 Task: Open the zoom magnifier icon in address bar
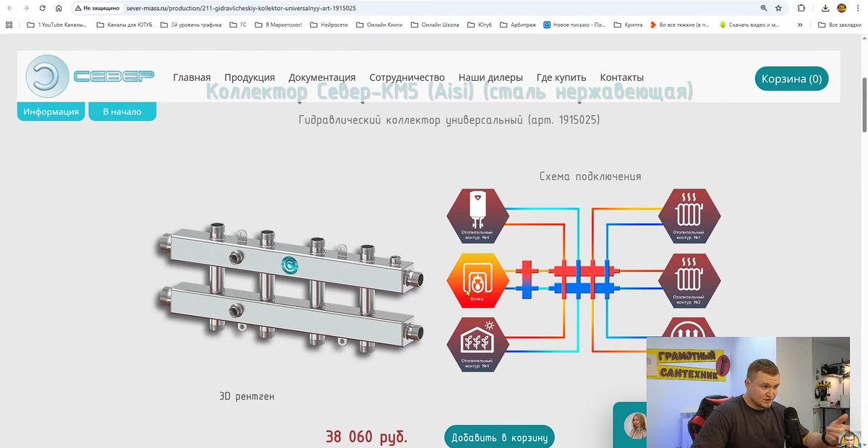tap(764, 8)
